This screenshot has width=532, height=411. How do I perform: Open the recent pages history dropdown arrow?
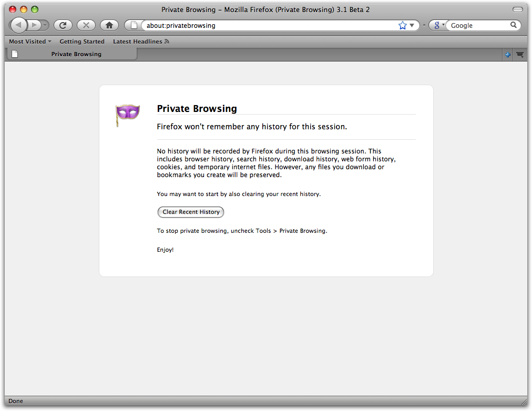[x=45, y=25]
